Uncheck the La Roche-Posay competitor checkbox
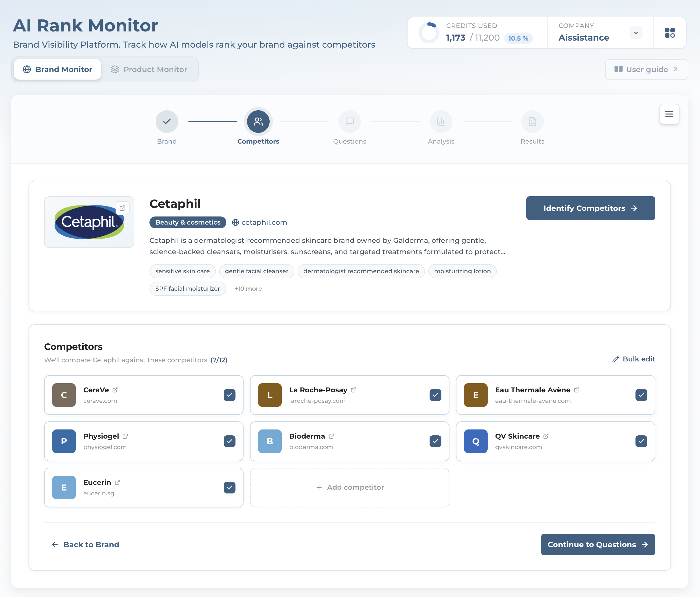Screen dimensions: 700x597 435,395
